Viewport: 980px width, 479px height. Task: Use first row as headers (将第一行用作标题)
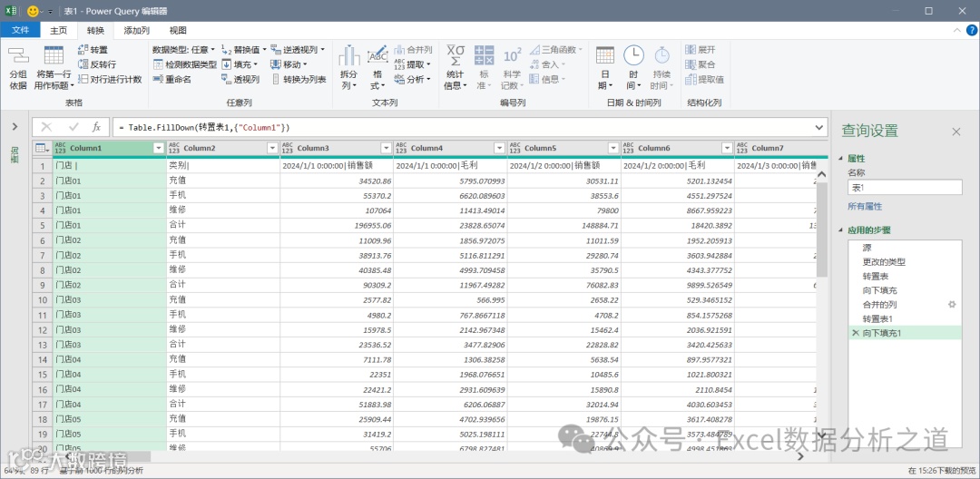point(54,67)
